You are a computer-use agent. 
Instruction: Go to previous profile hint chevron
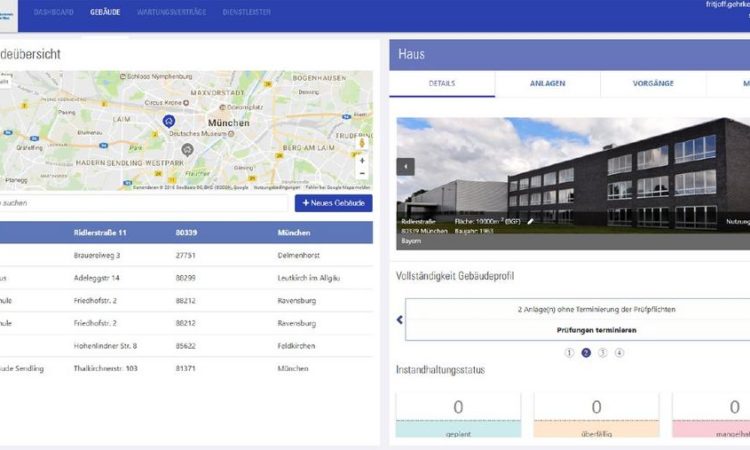[x=400, y=319]
